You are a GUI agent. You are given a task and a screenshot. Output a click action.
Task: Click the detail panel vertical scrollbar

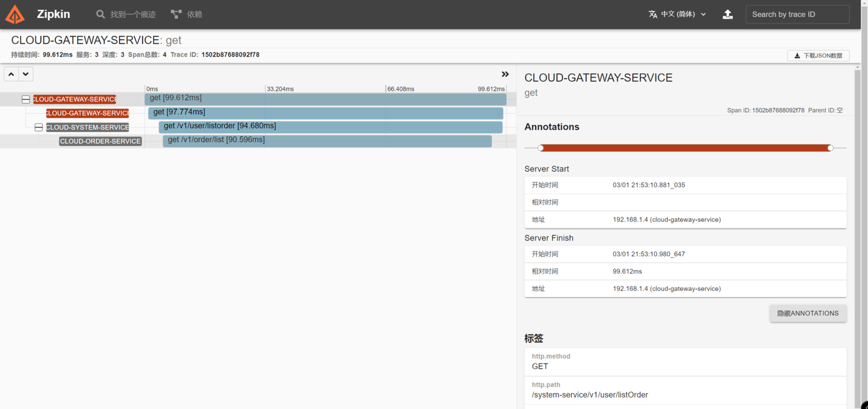tap(858, 235)
